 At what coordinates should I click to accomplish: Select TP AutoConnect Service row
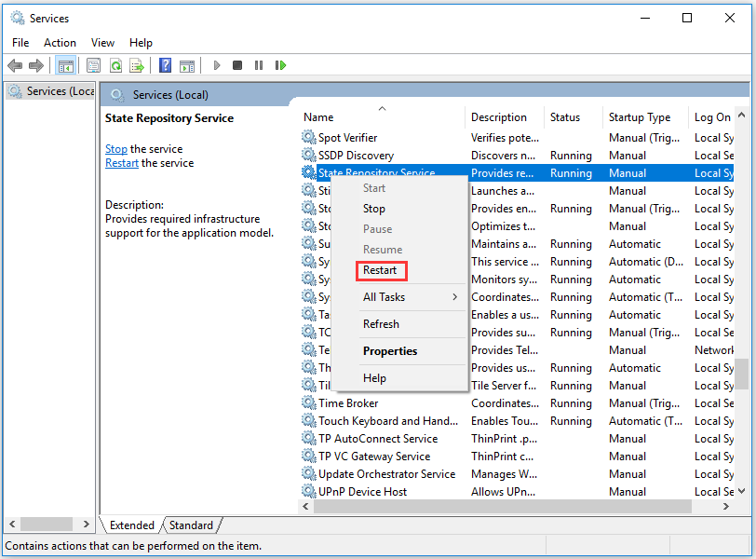tap(517, 439)
